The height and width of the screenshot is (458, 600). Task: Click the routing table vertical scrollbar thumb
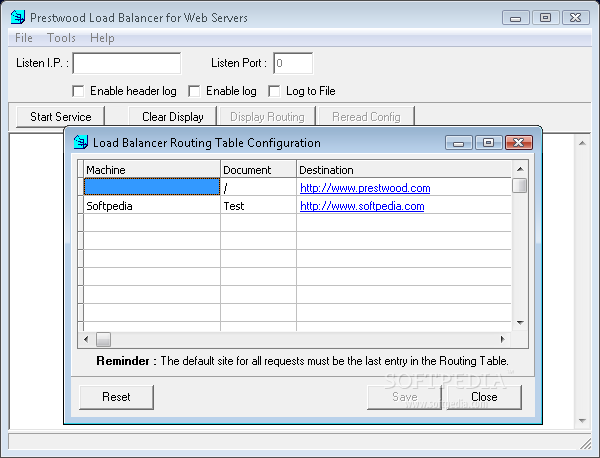point(520,186)
